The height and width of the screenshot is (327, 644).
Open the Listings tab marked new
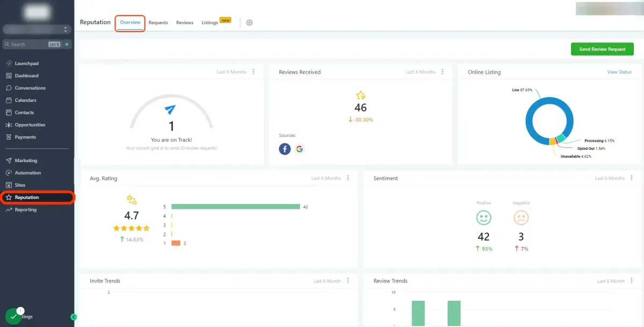point(209,23)
